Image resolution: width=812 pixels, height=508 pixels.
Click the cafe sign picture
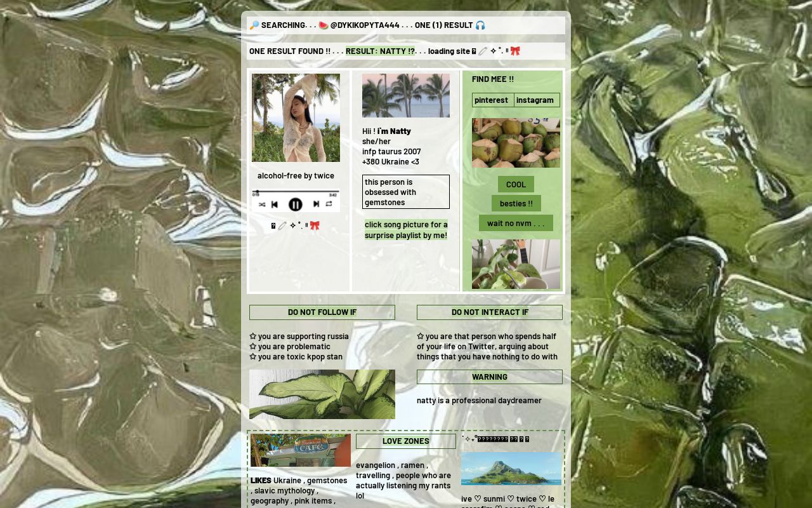point(301,450)
